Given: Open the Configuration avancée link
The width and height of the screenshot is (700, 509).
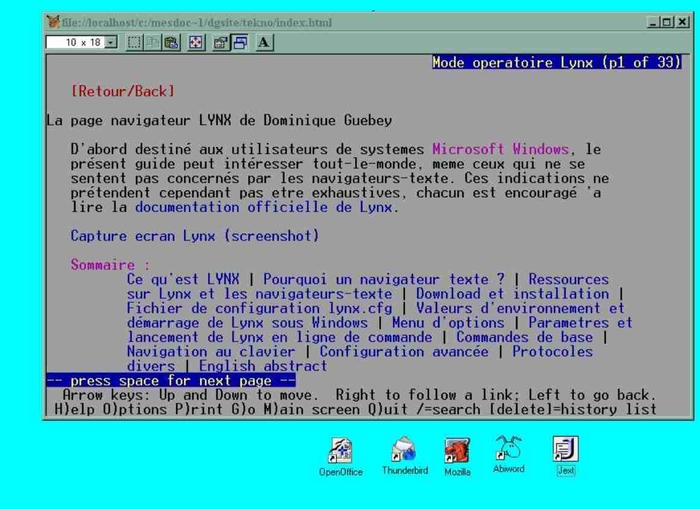Looking at the screenshot, I should [x=404, y=351].
